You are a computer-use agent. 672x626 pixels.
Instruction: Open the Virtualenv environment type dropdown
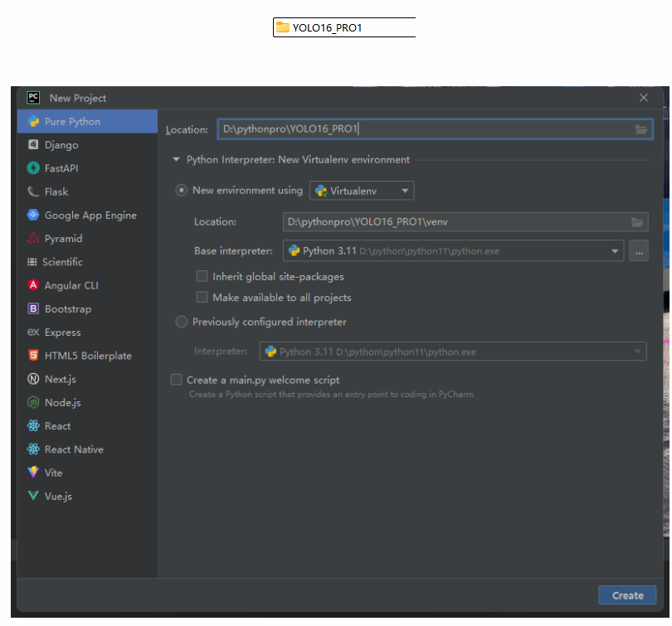pos(362,191)
